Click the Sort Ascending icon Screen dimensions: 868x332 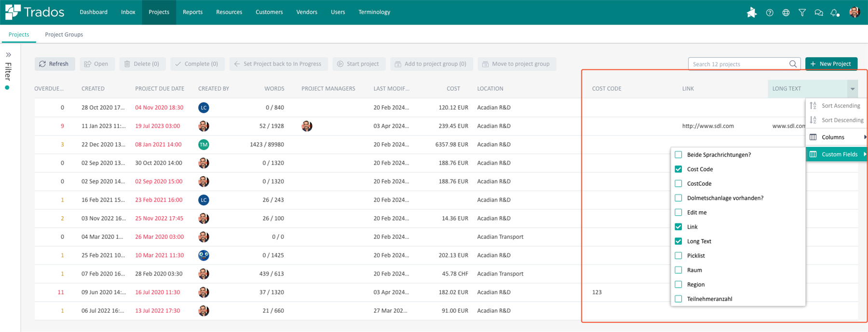[x=813, y=106]
